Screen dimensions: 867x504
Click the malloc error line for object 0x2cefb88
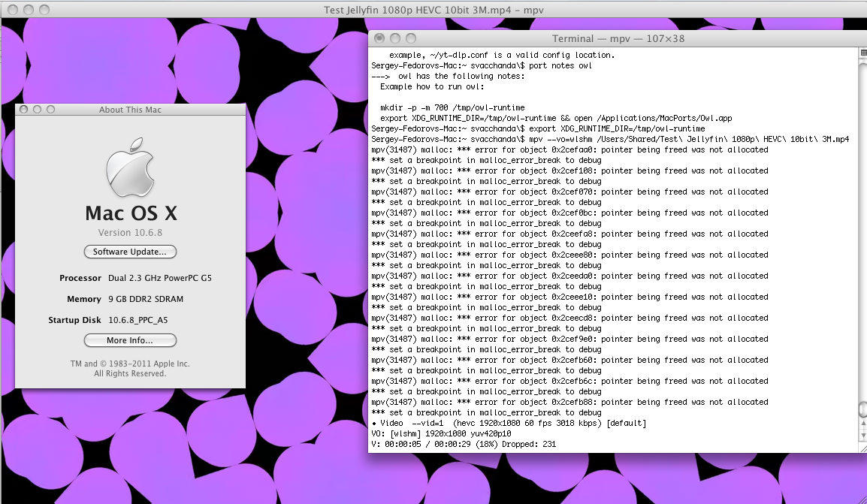(569, 402)
